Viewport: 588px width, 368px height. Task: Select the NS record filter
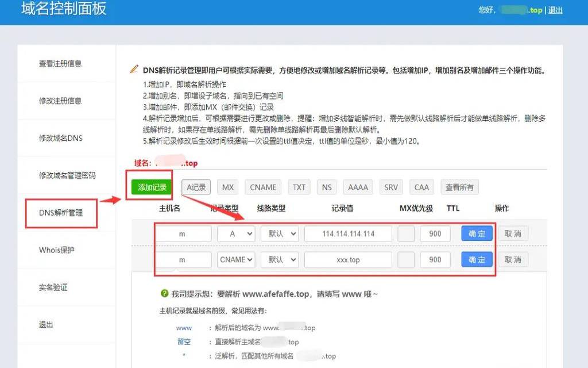coord(327,187)
